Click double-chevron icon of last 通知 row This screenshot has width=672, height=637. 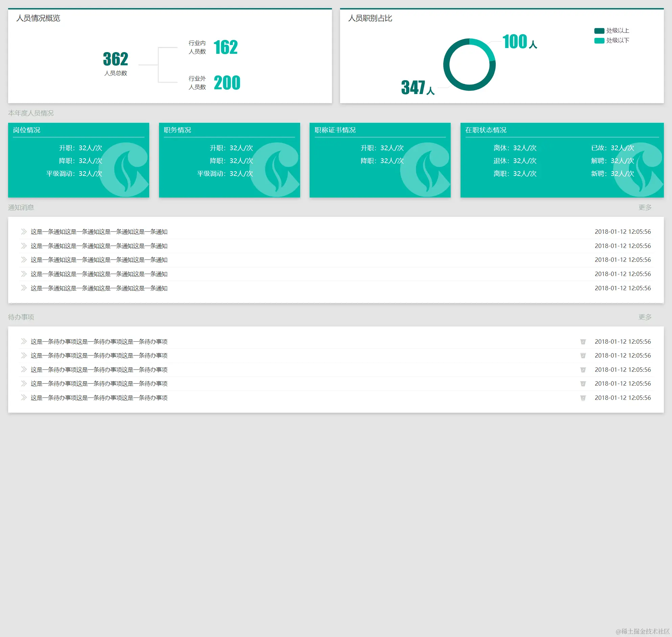click(24, 288)
